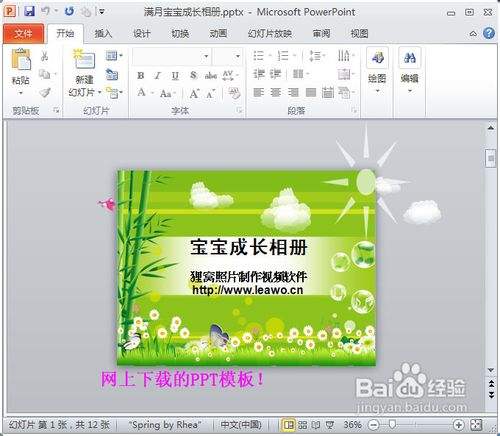500x436 pixels.
Task: Collapse the ribbon
Action: [x=473, y=34]
